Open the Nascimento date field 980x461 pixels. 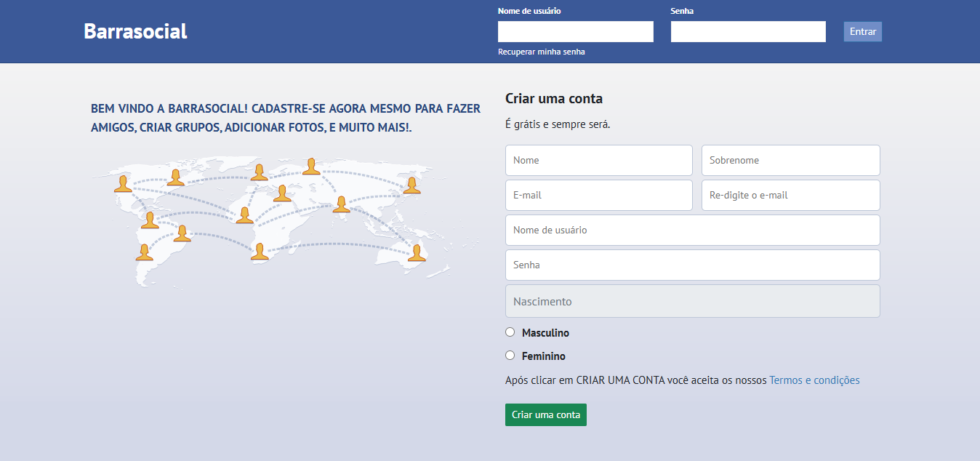click(x=692, y=300)
